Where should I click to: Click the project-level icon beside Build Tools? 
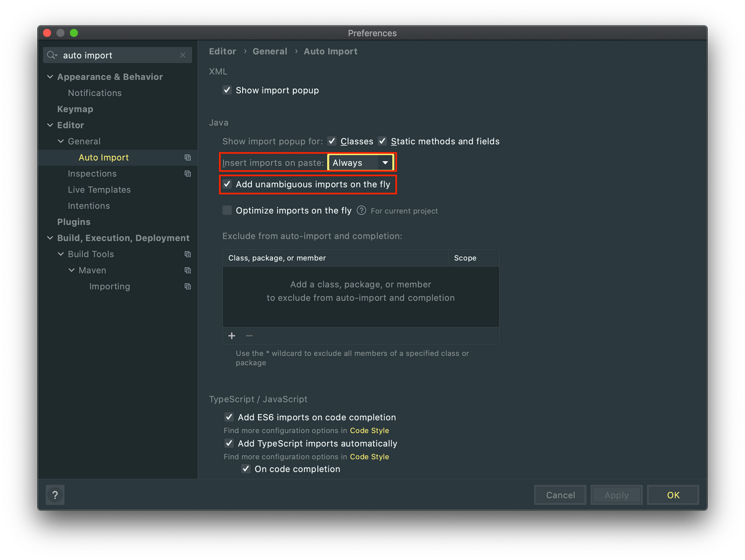187,254
